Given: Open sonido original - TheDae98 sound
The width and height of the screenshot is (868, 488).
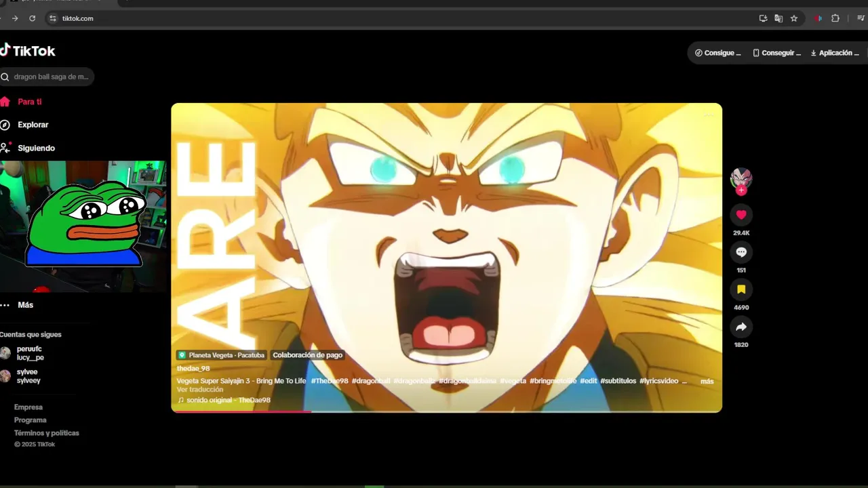Looking at the screenshot, I should click(224, 400).
